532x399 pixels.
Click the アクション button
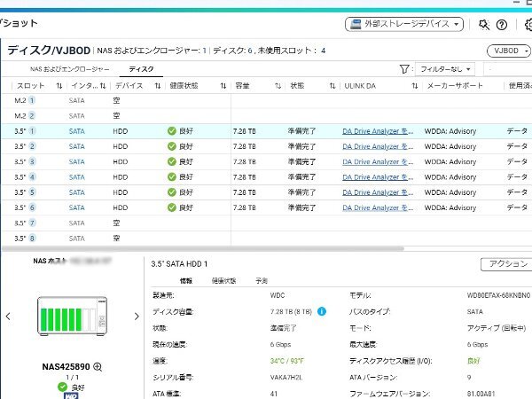[x=507, y=264]
